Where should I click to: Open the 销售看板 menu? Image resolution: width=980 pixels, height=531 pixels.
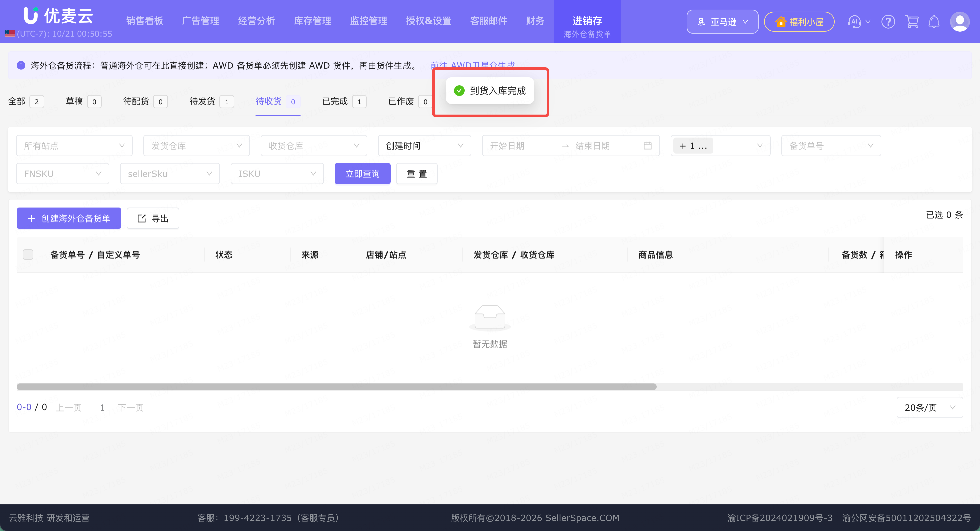point(145,21)
